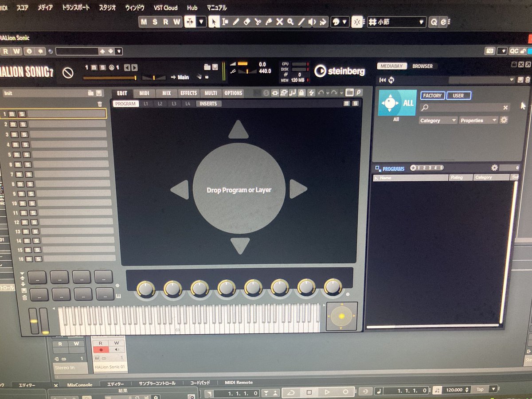Click the MediaBay refresh icon
The image size is (532, 399).
391,80
